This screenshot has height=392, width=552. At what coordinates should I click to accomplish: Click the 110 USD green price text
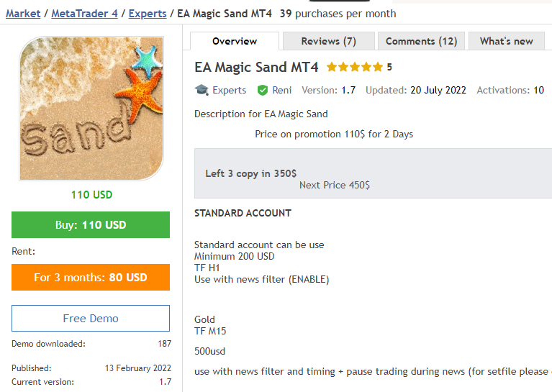pos(91,195)
